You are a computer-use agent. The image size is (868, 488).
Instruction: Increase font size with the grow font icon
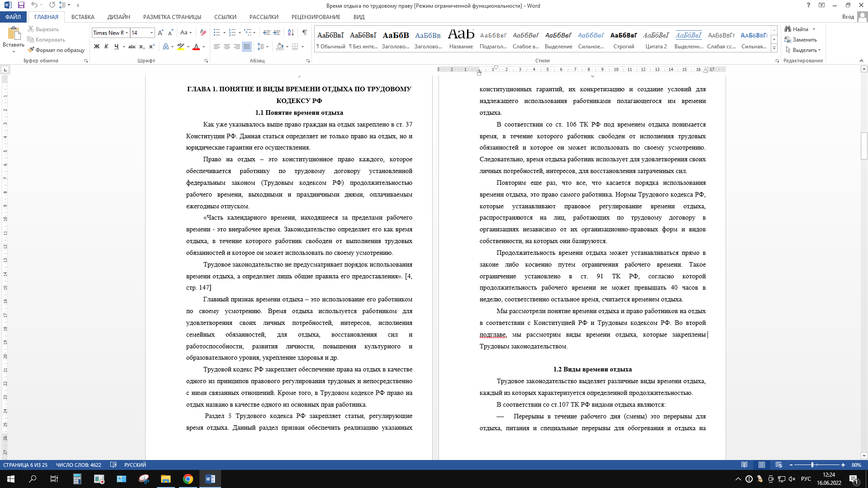click(160, 33)
